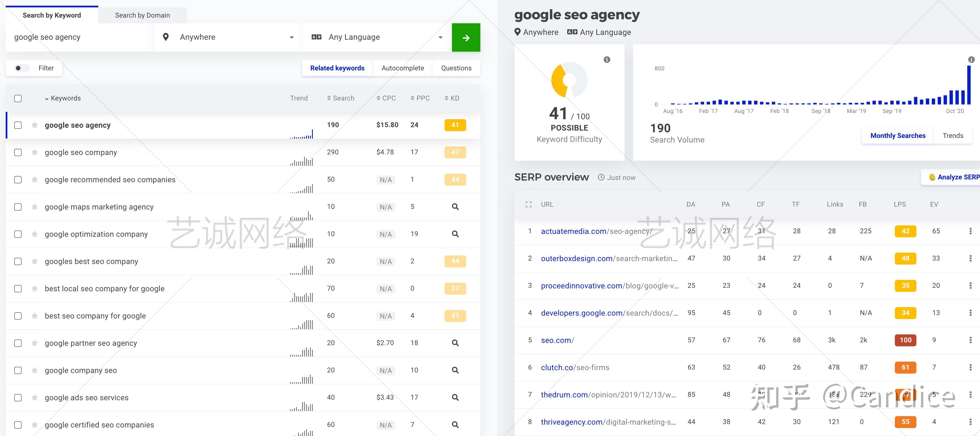The width and height of the screenshot is (980, 436).
Task: Load KD for google maps marketing agency
Action: 455,207
